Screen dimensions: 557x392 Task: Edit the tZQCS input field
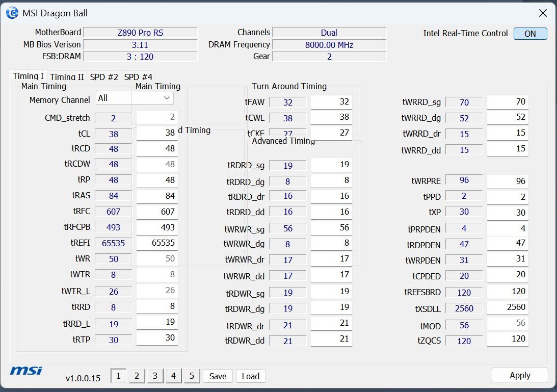(x=508, y=339)
